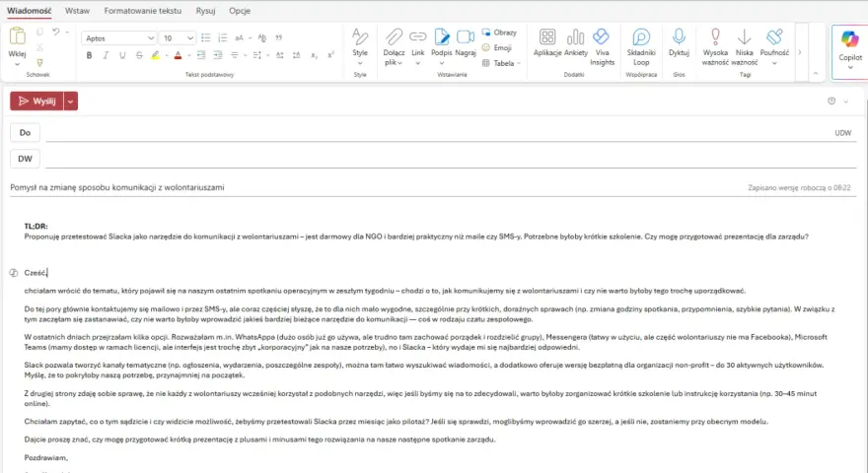Insert a numbered list
This screenshot has height=473, width=868.
[x=223, y=38]
